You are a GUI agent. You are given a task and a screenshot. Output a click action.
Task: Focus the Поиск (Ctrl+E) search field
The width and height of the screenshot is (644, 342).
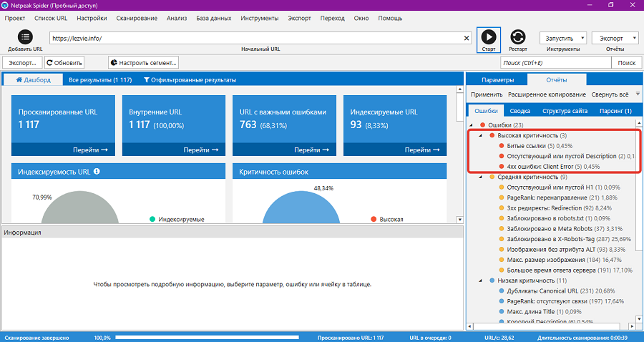556,63
